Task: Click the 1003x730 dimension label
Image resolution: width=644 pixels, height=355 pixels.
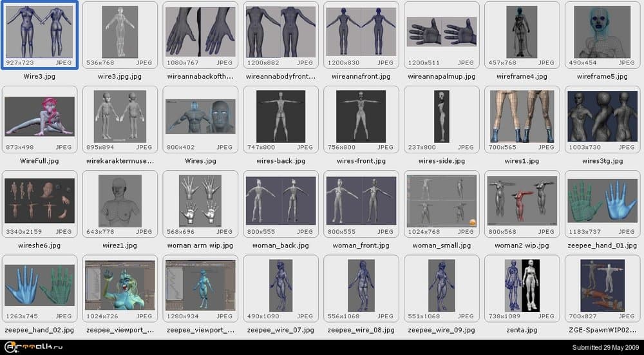Action: point(585,147)
